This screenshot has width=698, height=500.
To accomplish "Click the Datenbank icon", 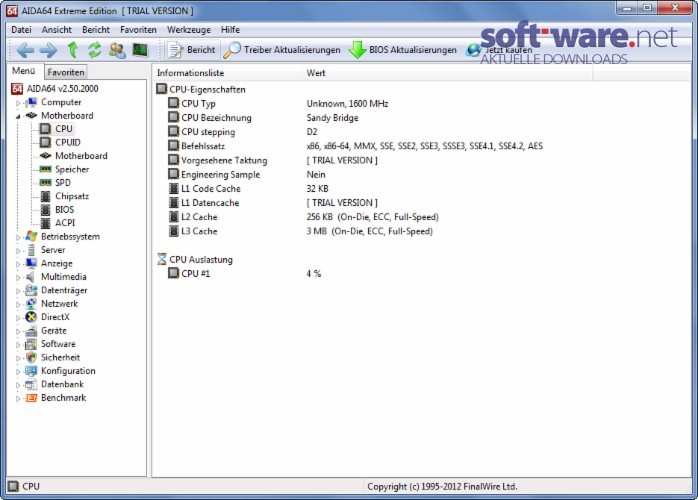I will click(31, 384).
